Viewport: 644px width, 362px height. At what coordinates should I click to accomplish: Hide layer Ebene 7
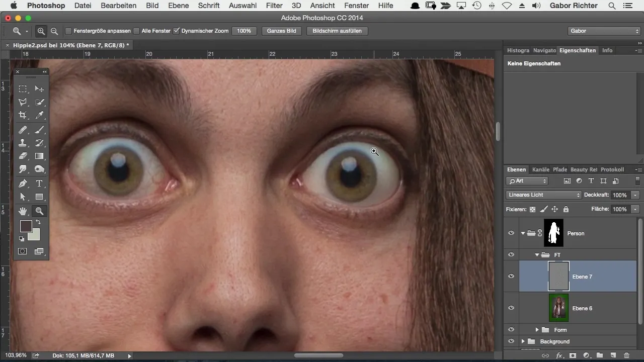pos(511,277)
